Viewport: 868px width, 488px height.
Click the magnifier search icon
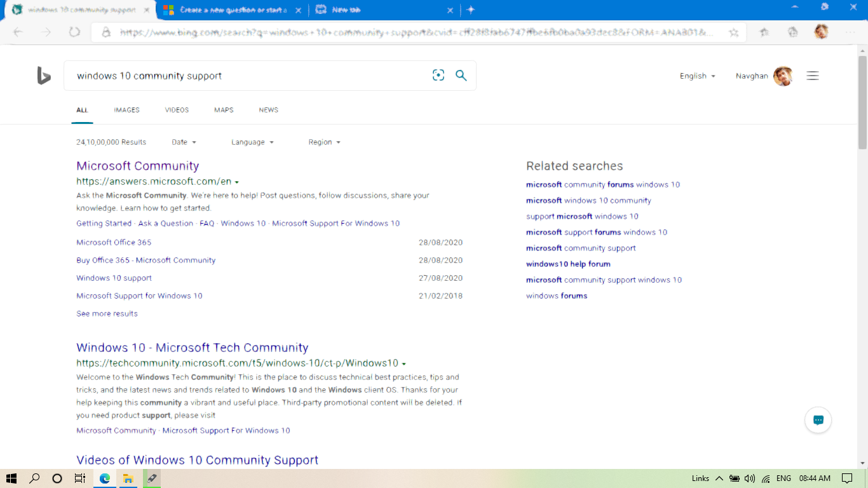tap(461, 76)
